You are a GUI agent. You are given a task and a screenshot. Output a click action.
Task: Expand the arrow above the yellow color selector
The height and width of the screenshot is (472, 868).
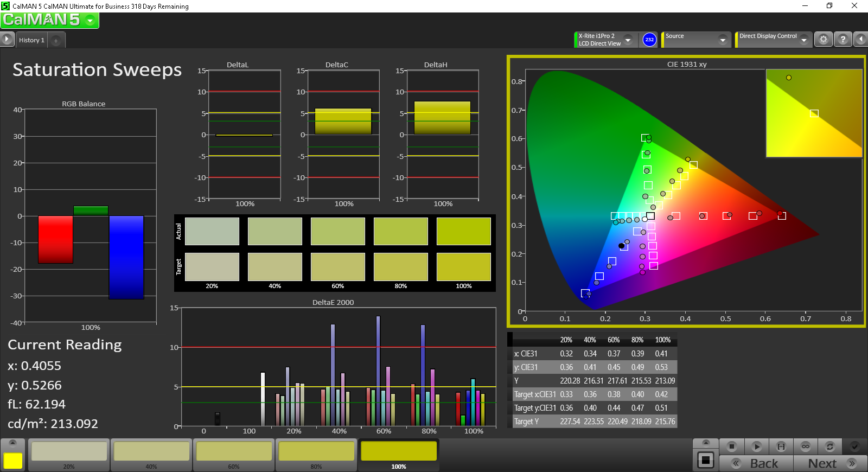(x=13, y=443)
